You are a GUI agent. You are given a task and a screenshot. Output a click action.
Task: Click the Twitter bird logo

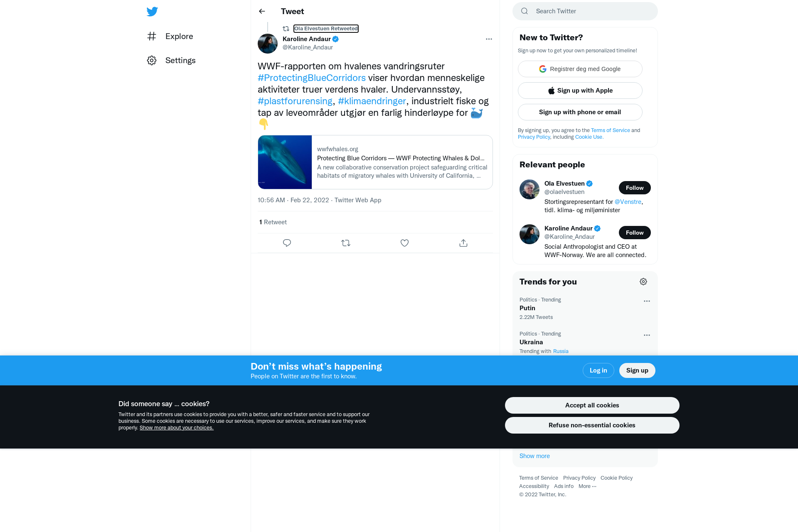click(152, 12)
